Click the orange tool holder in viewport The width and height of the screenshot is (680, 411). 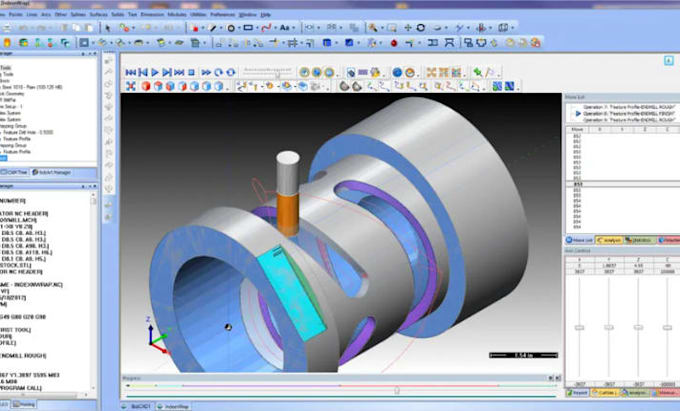(288, 214)
